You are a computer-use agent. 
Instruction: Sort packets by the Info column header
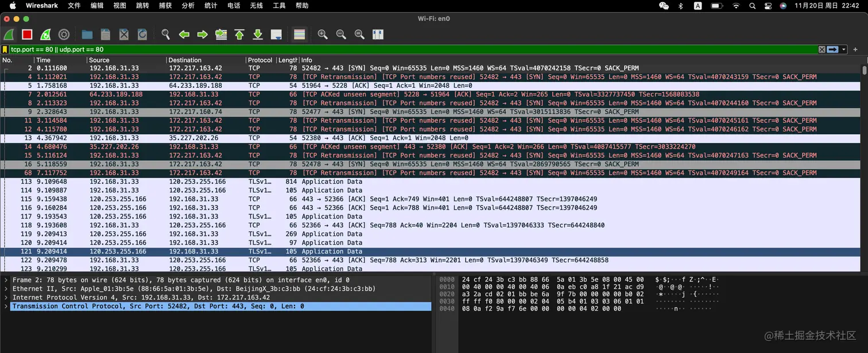(x=580, y=60)
